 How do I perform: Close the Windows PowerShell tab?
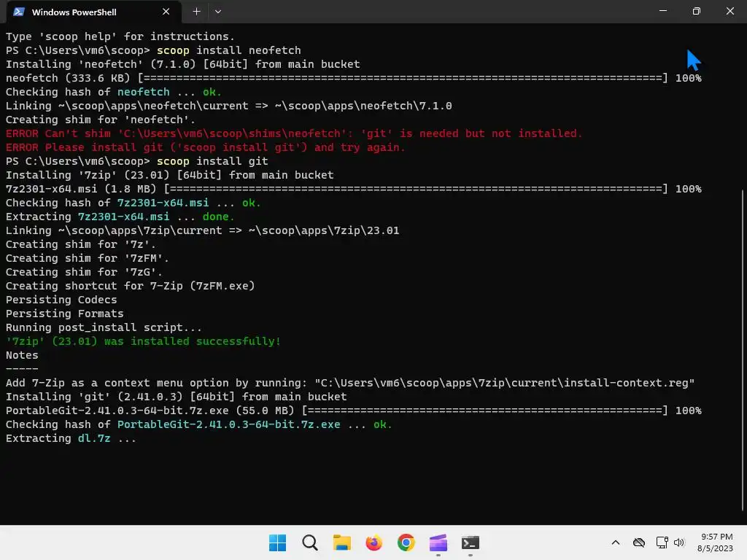point(166,12)
